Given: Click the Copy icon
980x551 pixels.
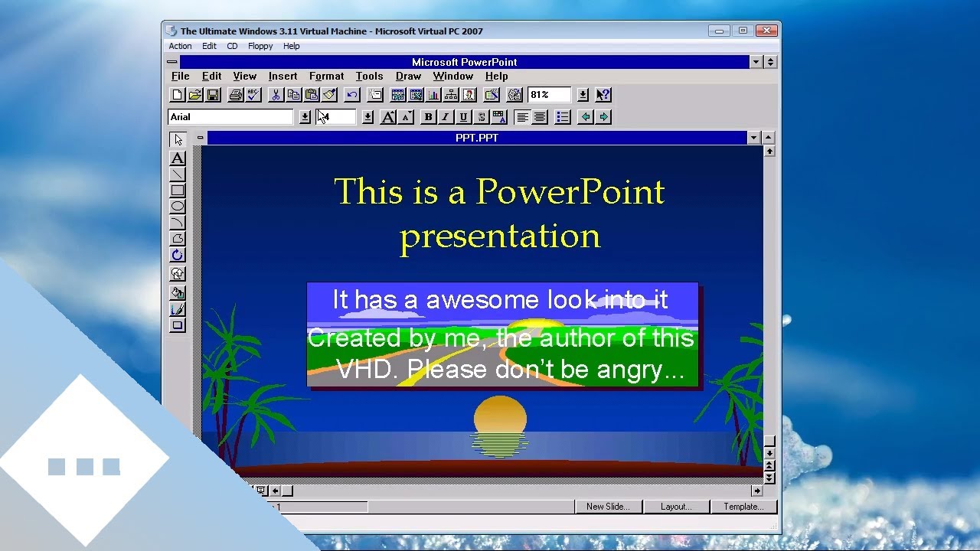Looking at the screenshot, I should click(x=293, y=95).
